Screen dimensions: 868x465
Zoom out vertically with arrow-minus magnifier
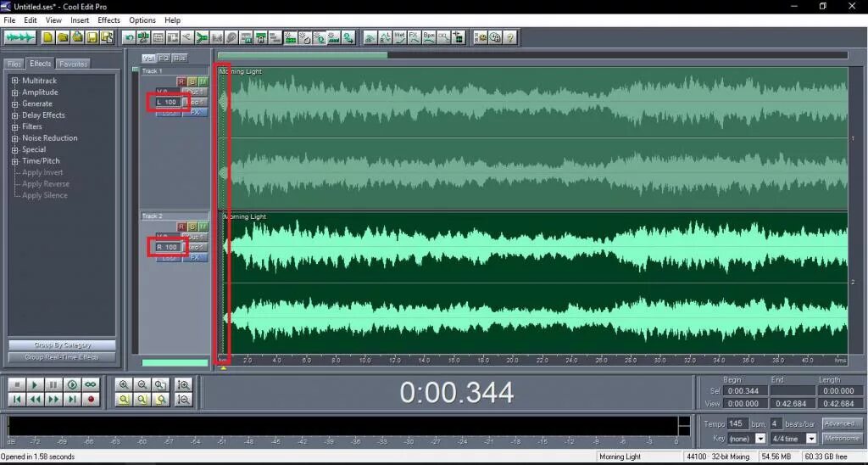point(183,399)
